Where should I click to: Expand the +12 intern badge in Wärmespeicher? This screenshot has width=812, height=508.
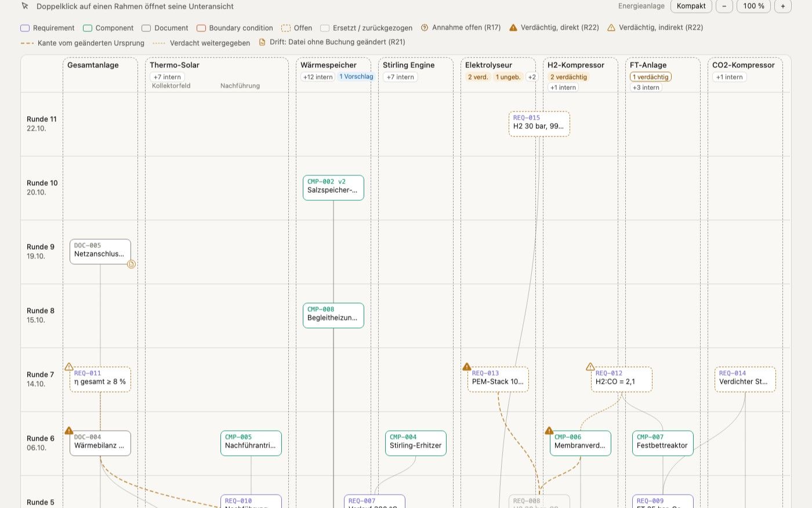coord(318,77)
